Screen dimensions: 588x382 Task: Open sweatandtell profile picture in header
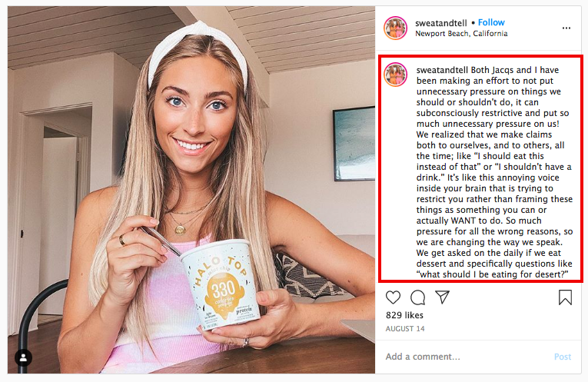click(395, 28)
